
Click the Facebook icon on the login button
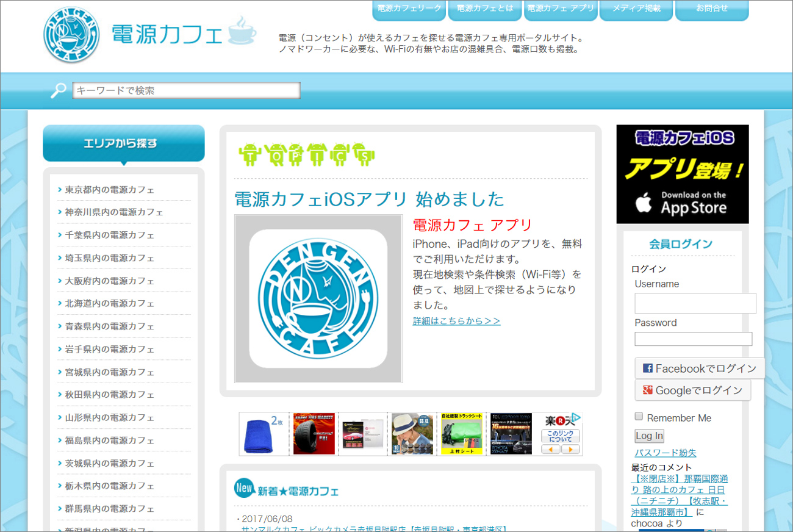tap(648, 368)
